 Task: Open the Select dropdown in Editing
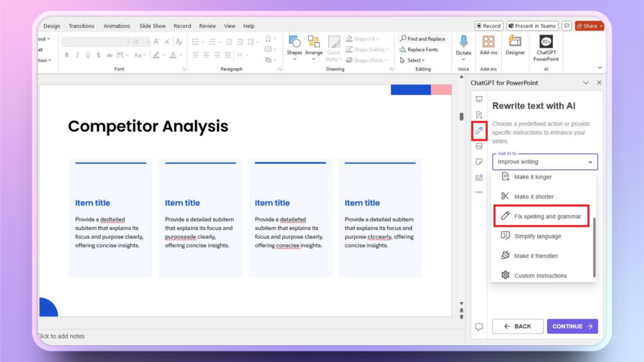click(x=413, y=60)
